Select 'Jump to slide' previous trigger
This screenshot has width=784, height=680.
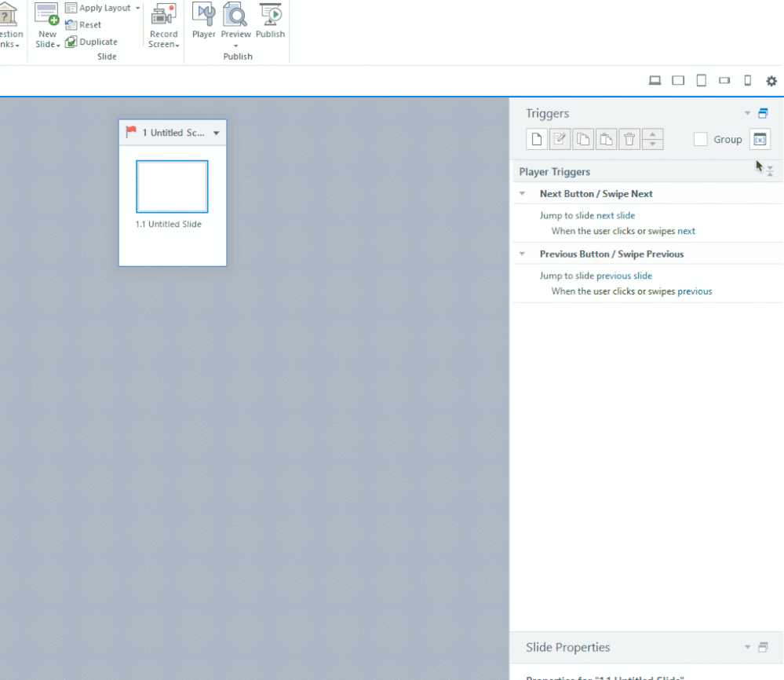(x=596, y=275)
